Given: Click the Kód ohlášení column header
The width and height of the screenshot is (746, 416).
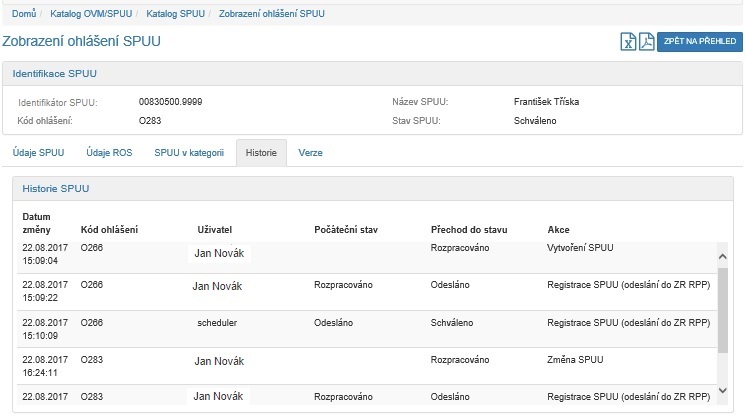Looking at the screenshot, I should coord(109,230).
